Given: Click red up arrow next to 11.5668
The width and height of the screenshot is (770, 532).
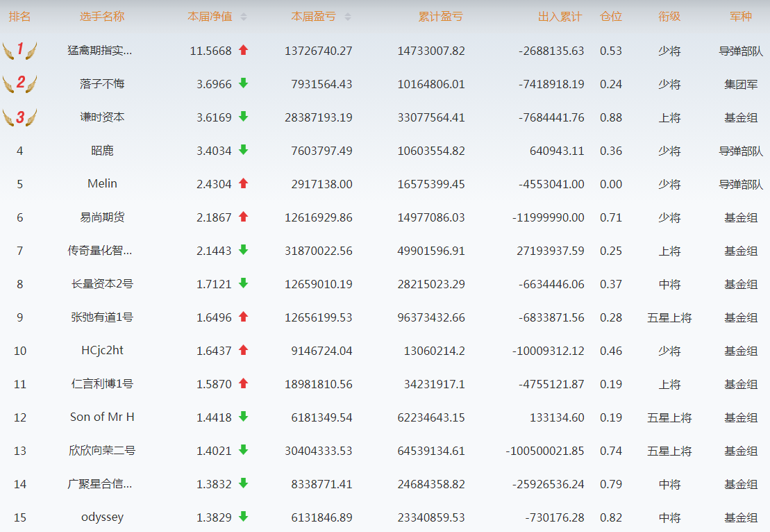Looking at the screenshot, I should tap(243, 49).
